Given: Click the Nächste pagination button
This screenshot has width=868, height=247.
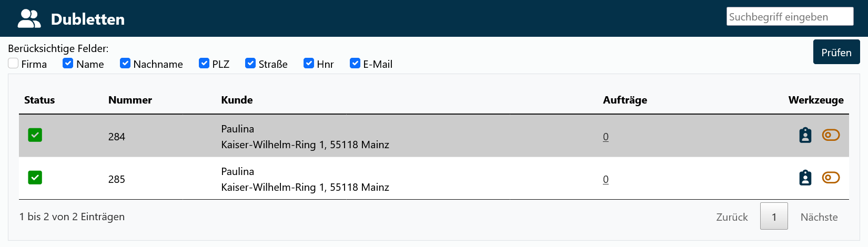Looking at the screenshot, I should [x=819, y=217].
